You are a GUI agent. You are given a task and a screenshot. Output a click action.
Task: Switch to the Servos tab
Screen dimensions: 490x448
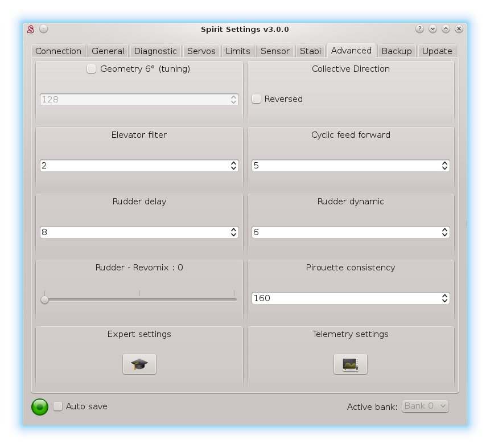201,51
